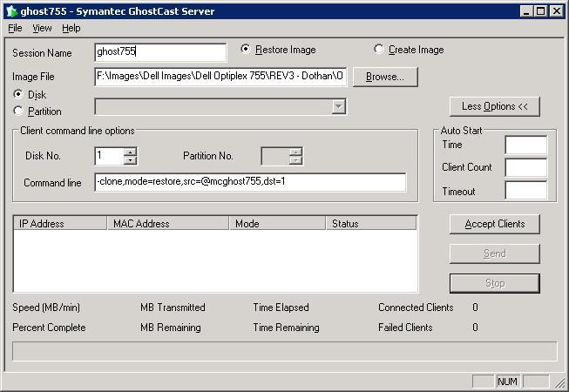Sort by the IP Address column header
Image resolution: width=569 pixels, height=392 pixels.
click(x=60, y=223)
